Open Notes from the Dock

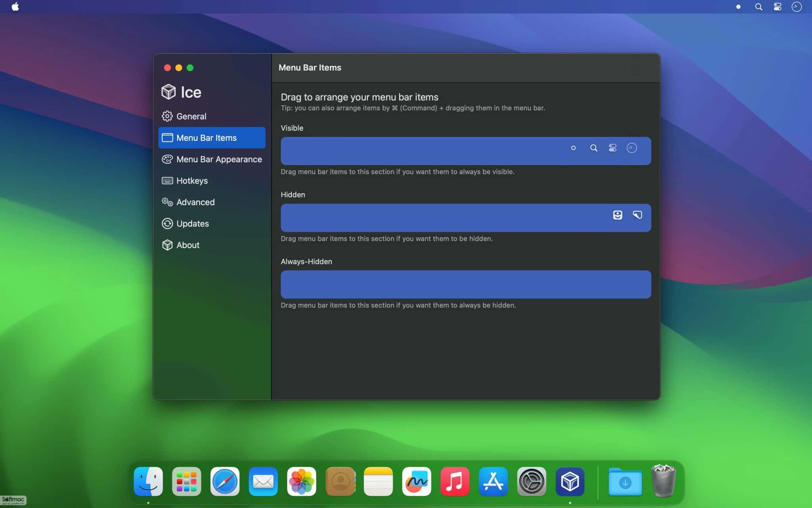point(378,481)
